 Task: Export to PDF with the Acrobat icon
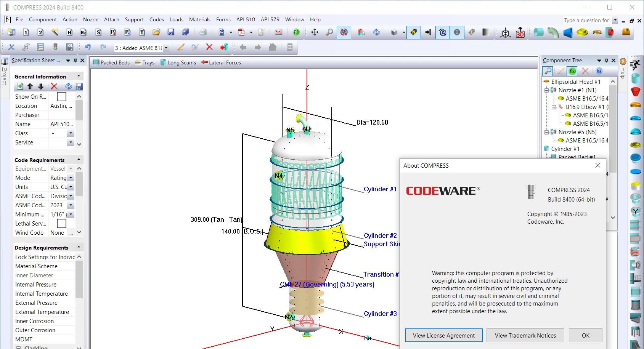click(x=241, y=32)
